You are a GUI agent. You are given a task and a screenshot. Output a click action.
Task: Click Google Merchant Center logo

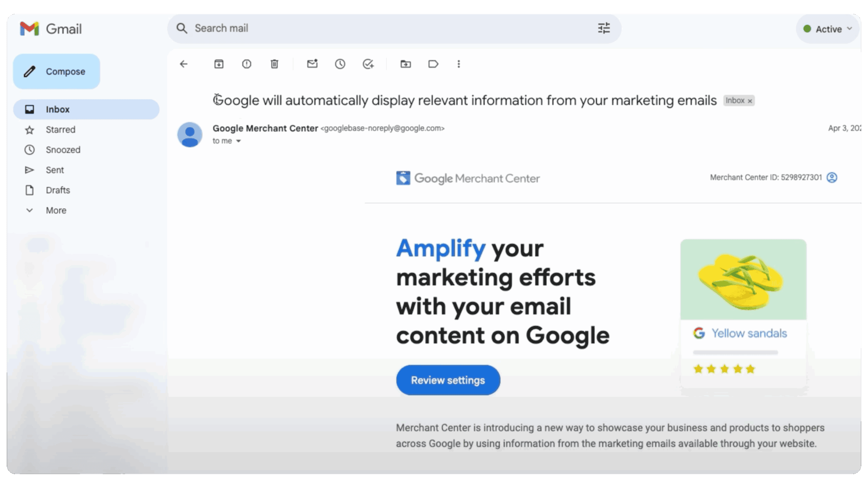(468, 178)
